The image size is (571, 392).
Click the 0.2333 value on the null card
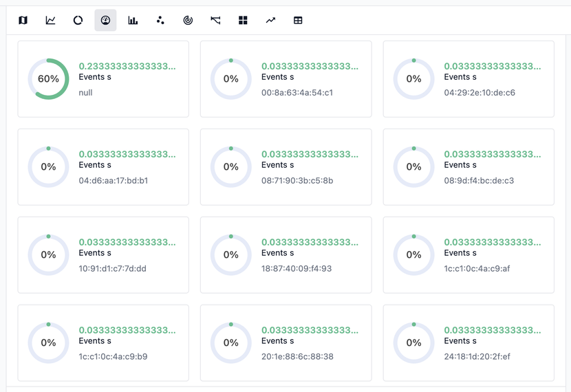pos(127,67)
